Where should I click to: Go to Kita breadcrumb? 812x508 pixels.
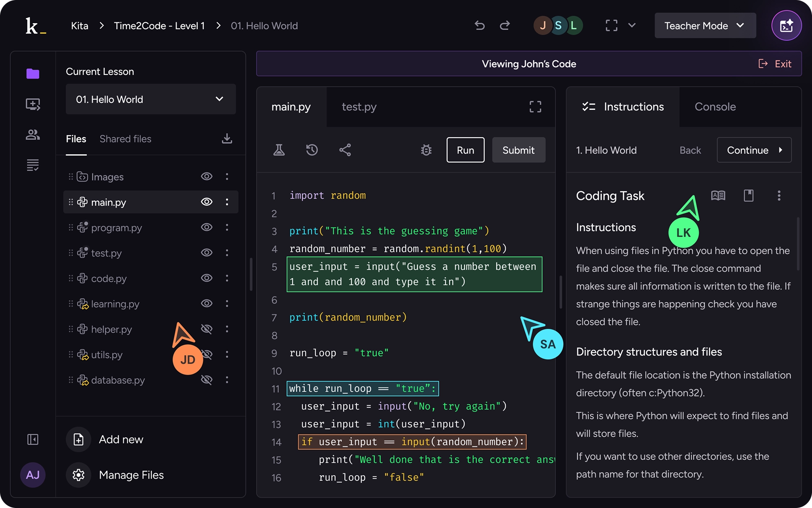point(80,26)
